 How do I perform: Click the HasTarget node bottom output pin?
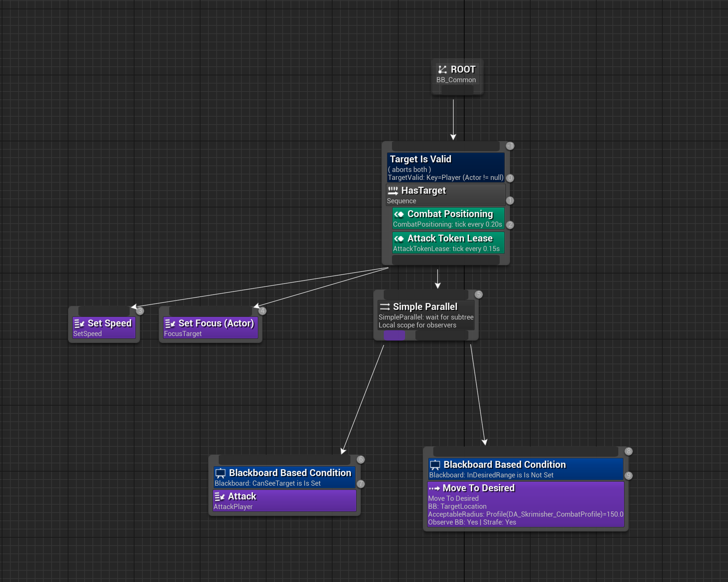pyautogui.click(x=445, y=260)
